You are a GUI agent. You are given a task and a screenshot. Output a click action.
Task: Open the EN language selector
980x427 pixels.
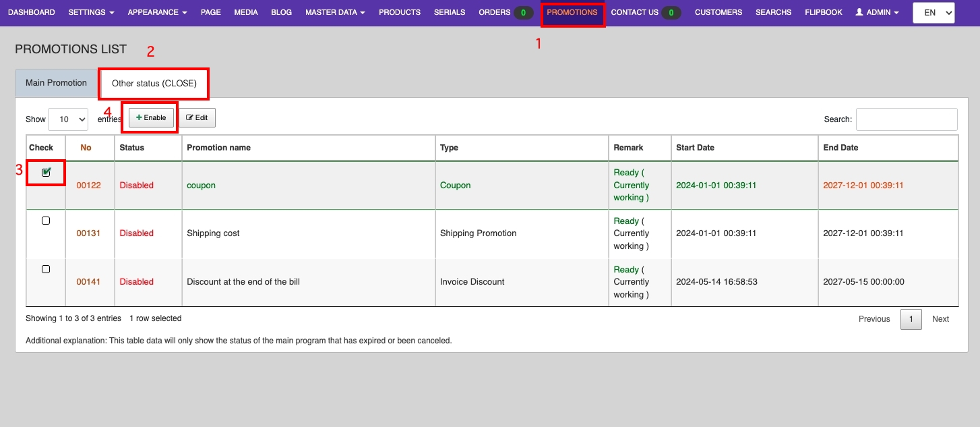933,12
